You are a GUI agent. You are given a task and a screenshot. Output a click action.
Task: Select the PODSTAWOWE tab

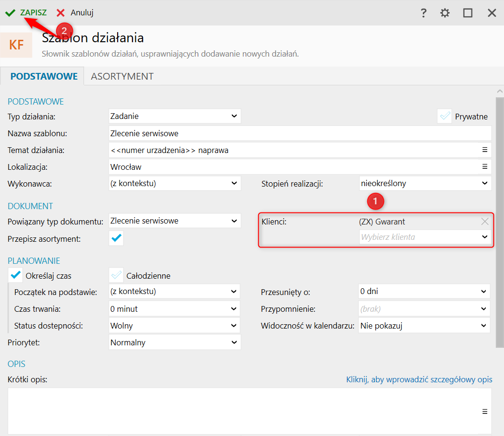44,76
